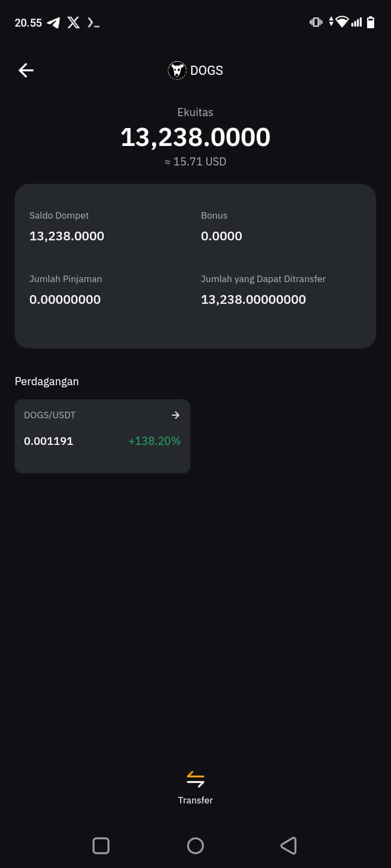Tap the Ekuitas amount 13,238.0000

[x=195, y=137]
